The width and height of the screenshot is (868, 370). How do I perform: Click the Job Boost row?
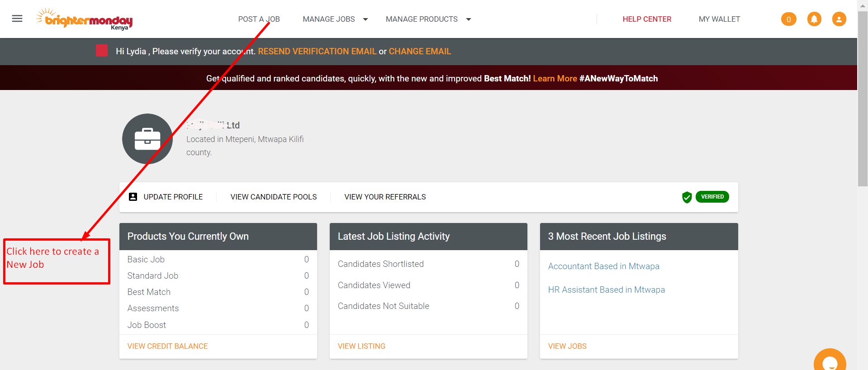[218, 325]
